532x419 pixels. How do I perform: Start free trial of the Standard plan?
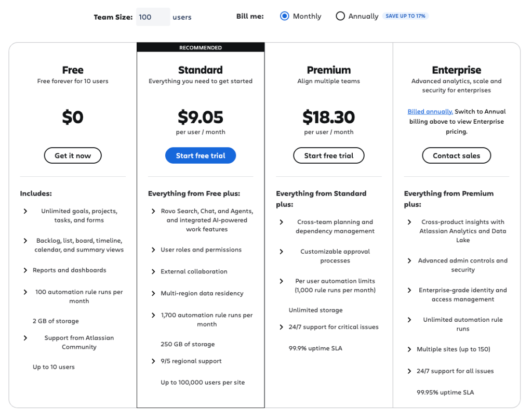(201, 155)
